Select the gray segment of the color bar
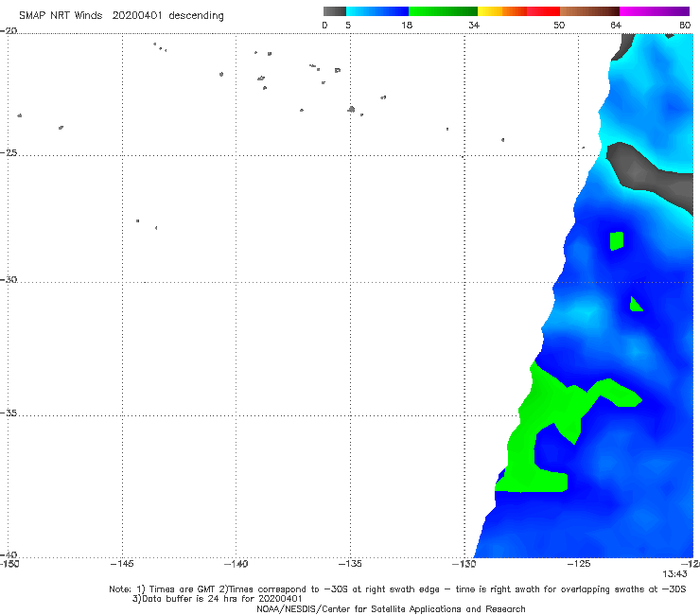 (335, 11)
